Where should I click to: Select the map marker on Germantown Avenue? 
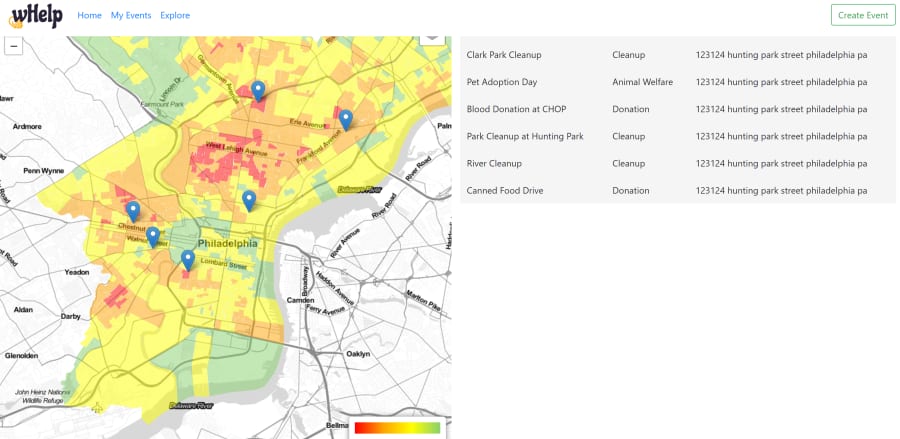tap(258, 91)
